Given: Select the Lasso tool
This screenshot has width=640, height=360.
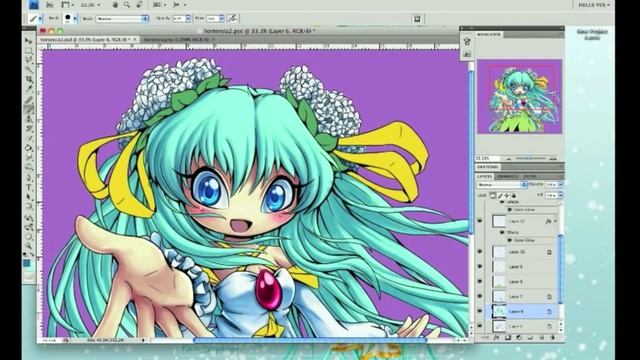Looking at the screenshot, I should click(29, 60).
